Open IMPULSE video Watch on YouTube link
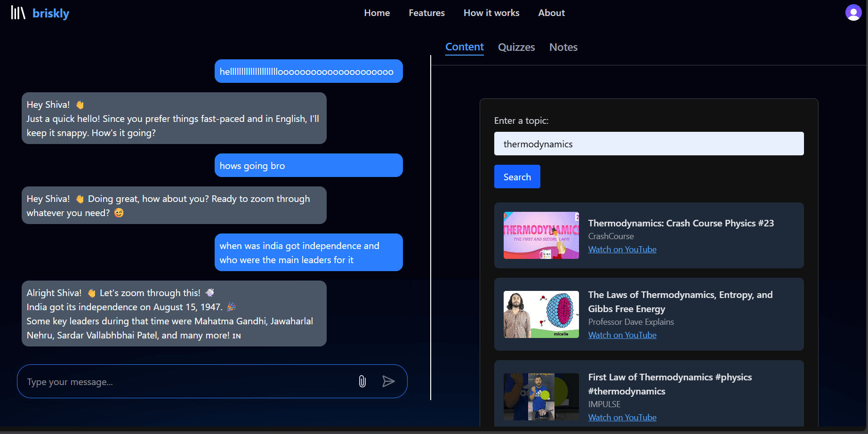This screenshot has height=434, width=868. click(x=622, y=418)
